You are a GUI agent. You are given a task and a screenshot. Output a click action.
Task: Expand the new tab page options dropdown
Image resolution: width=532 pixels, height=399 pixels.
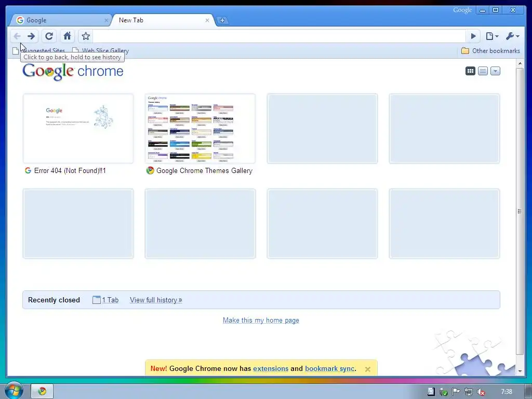[x=495, y=71]
